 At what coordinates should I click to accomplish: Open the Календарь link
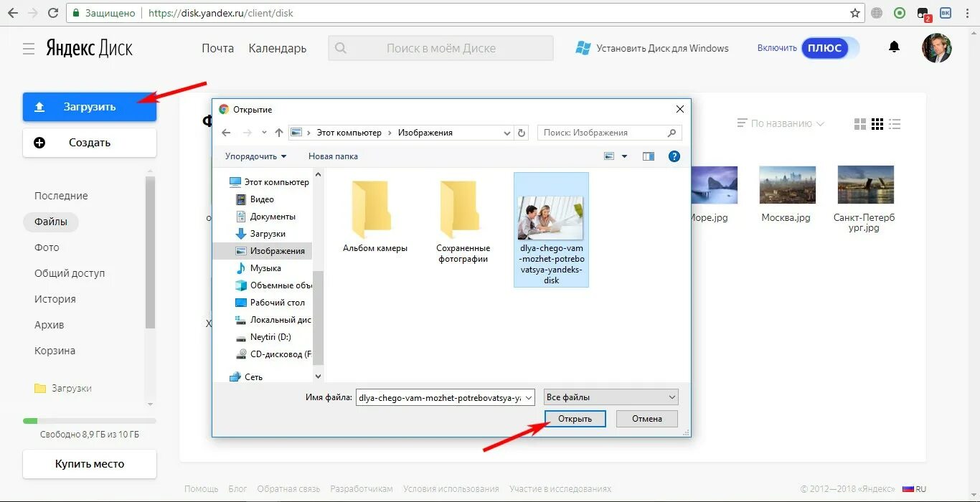click(x=278, y=48)
